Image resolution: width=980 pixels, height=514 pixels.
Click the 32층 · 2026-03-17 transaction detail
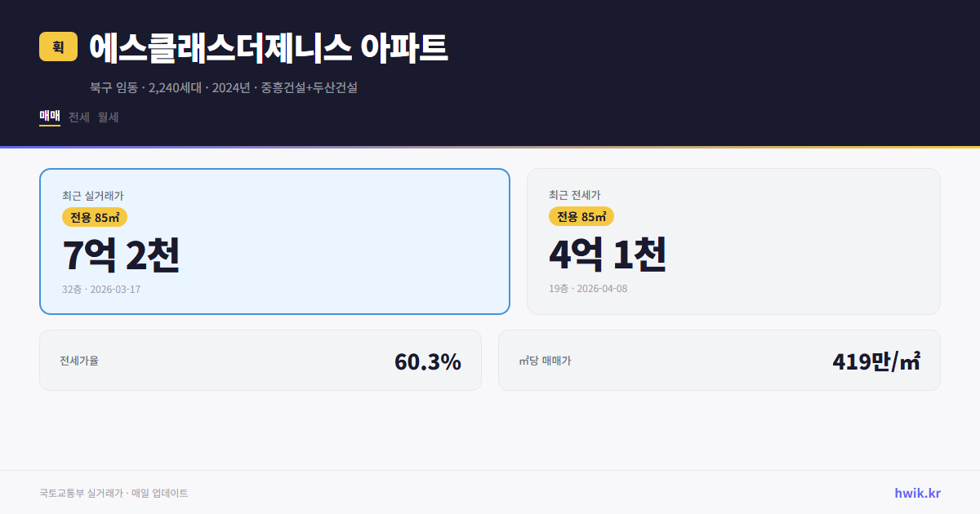point(100,289)
